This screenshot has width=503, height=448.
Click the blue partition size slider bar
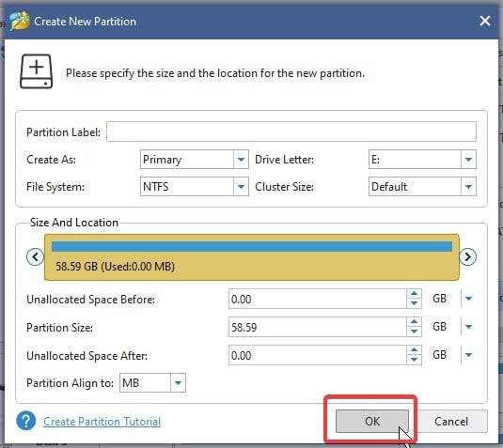click(252, 246)
